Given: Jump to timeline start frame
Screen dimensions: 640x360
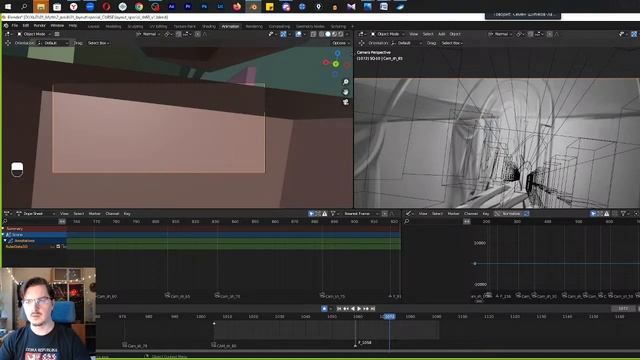Looking at the screenshot, I should (x=339, y=309).
